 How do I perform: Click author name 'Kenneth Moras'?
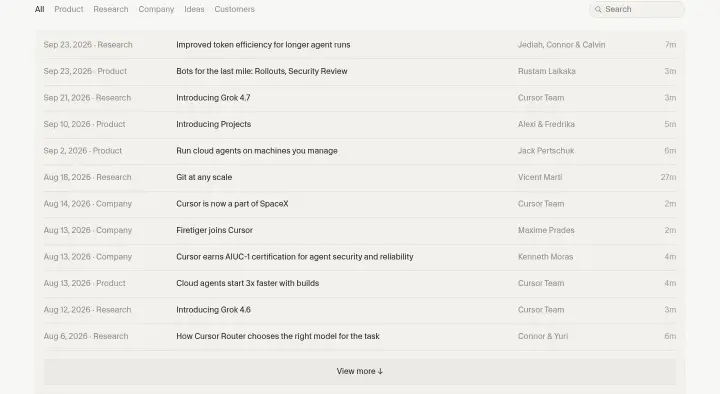click(546, 257)
